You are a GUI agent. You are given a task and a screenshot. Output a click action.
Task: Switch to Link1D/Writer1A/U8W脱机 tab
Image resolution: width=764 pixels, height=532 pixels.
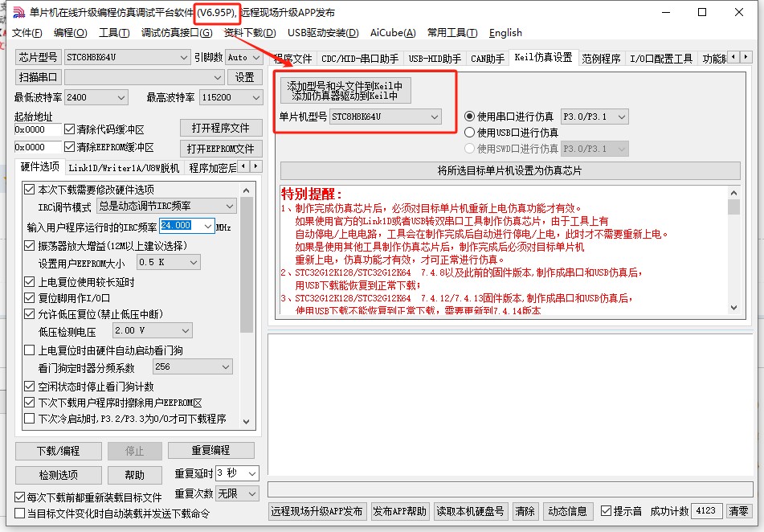click(123, 168)
